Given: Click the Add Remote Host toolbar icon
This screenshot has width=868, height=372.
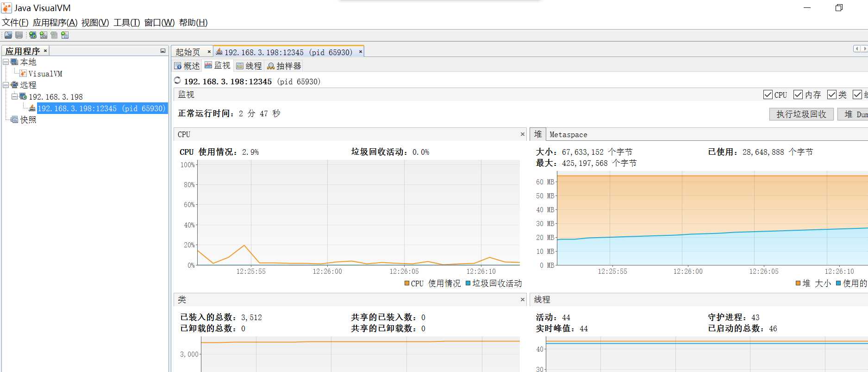Looking at the screenshot, I should 32,35.
